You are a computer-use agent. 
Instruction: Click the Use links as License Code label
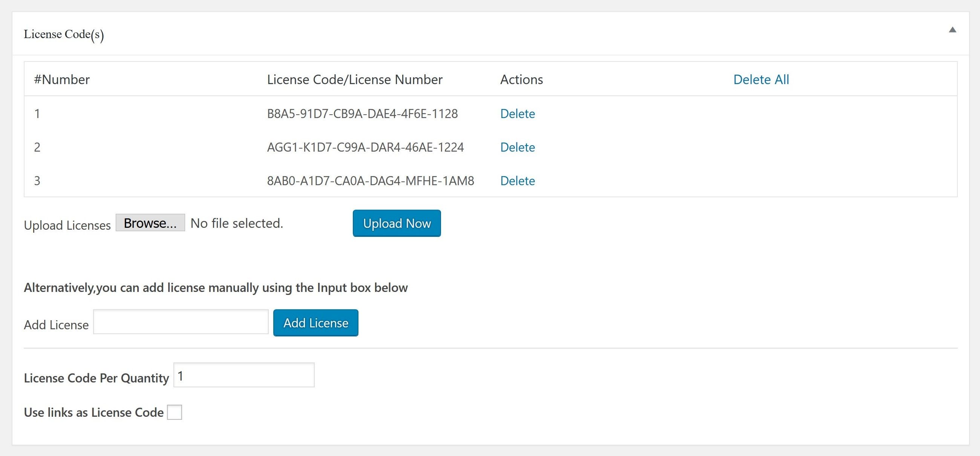(x=93, y=413)
